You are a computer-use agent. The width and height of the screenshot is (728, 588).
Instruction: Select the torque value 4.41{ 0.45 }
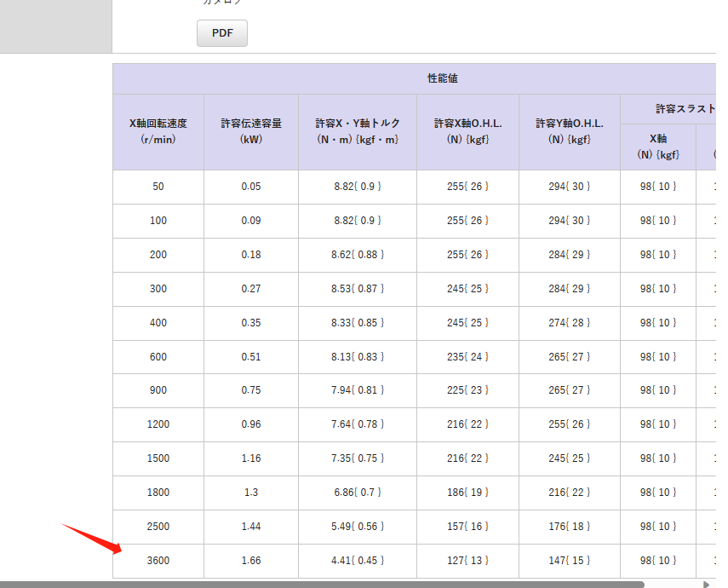[x=356, y=561]
